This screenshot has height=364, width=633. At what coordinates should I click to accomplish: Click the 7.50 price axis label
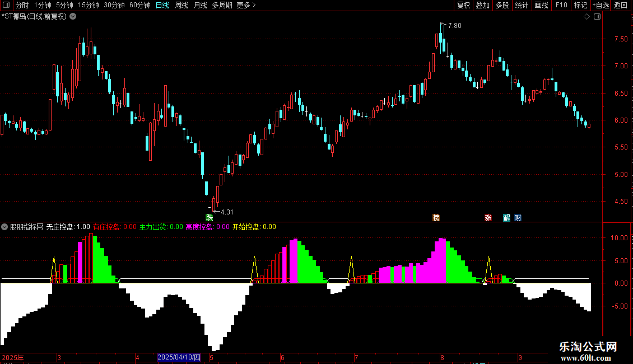tap(621, 39)
